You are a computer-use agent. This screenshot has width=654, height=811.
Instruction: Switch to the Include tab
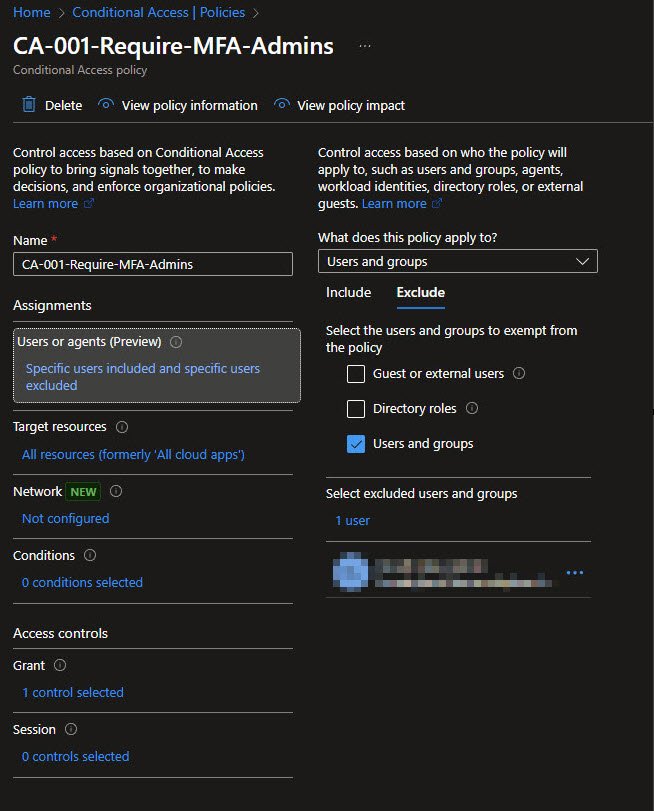click(348, 293)
